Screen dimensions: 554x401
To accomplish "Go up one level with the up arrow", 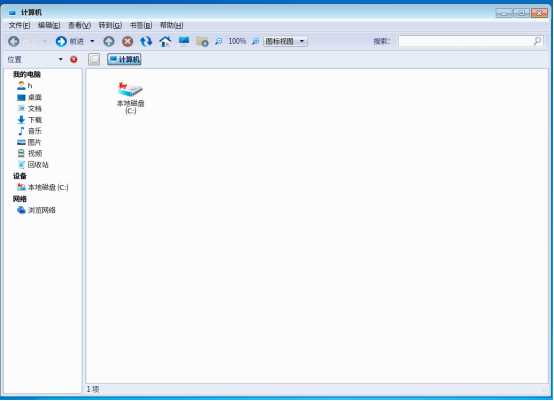I will coord(109,41).
